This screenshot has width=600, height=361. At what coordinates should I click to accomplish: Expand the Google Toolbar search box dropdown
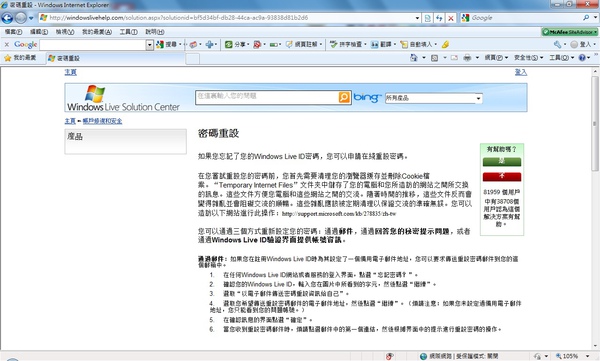150,45
